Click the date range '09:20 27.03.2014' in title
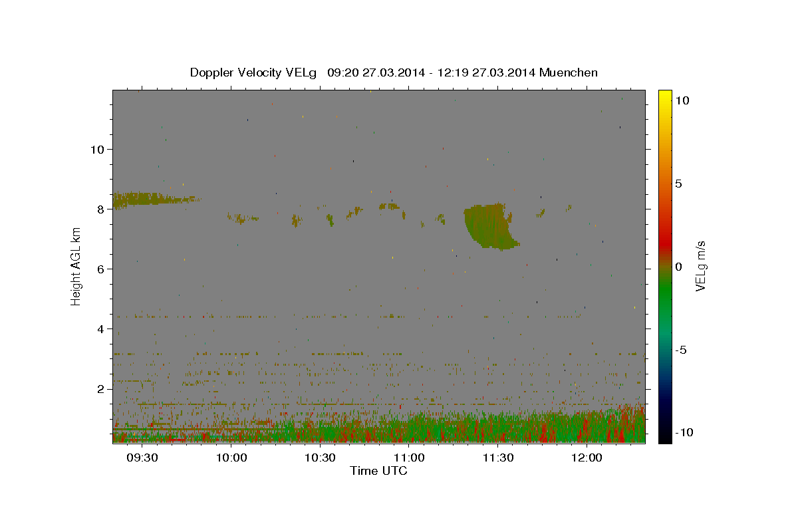The width and height of the screenshot is (798, 532). (376, 72)
